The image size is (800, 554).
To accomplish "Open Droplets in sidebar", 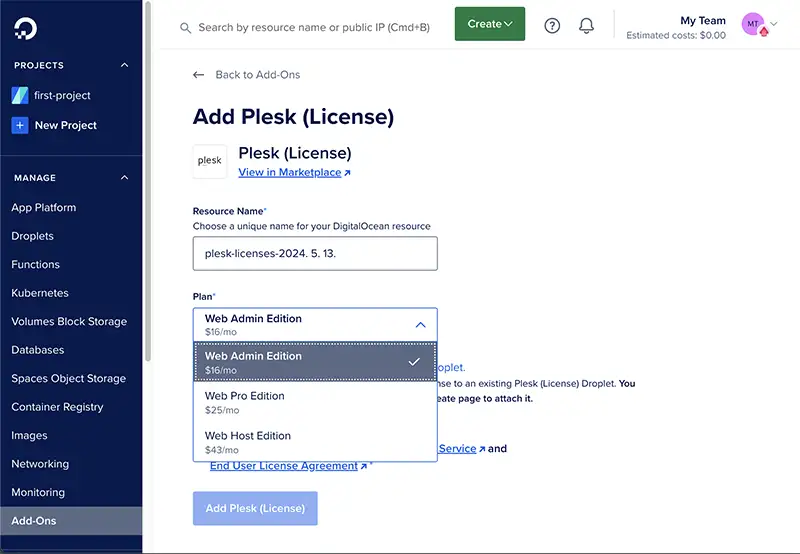I will 33,236.
